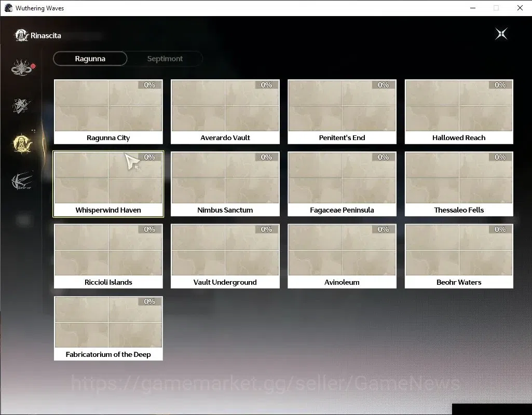Open the Riccioli Islands map card

click(x=108, y=256)
